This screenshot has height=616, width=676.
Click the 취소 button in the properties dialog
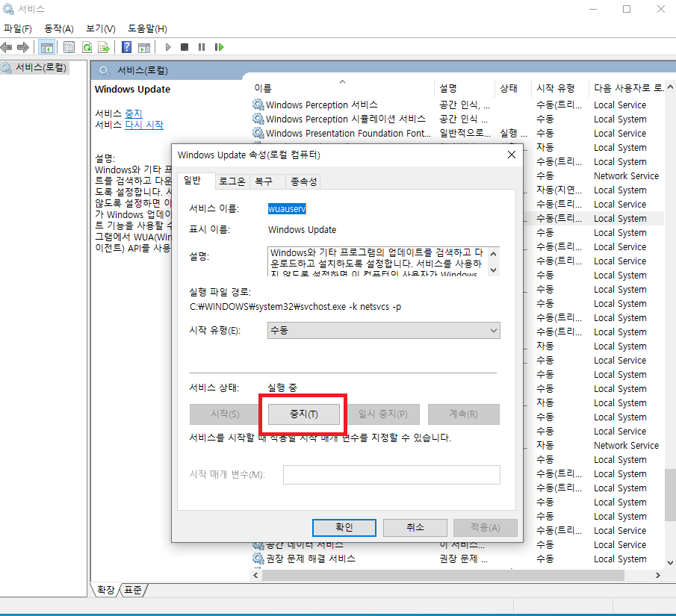415,528
